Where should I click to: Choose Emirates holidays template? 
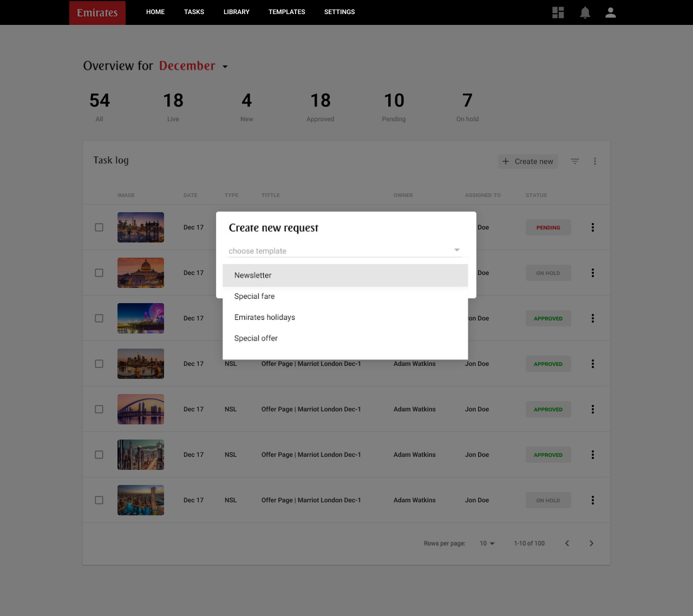(x=345, y=317)
